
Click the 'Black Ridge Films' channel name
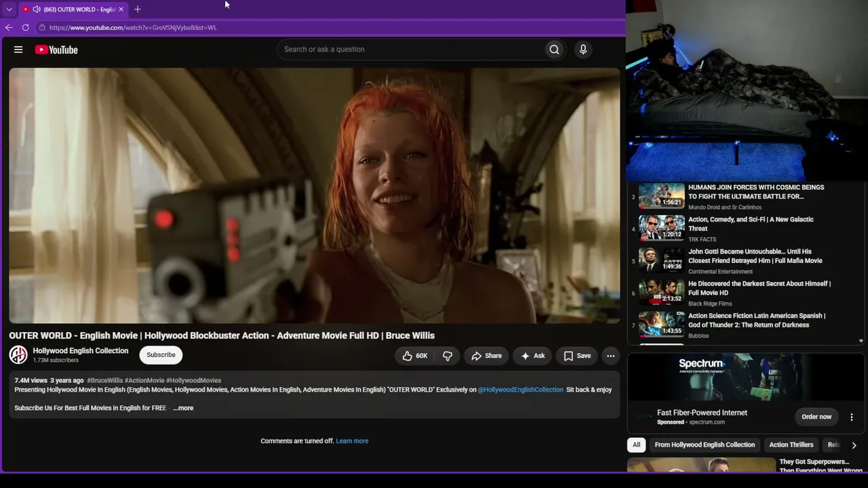[x=710, y=304]
